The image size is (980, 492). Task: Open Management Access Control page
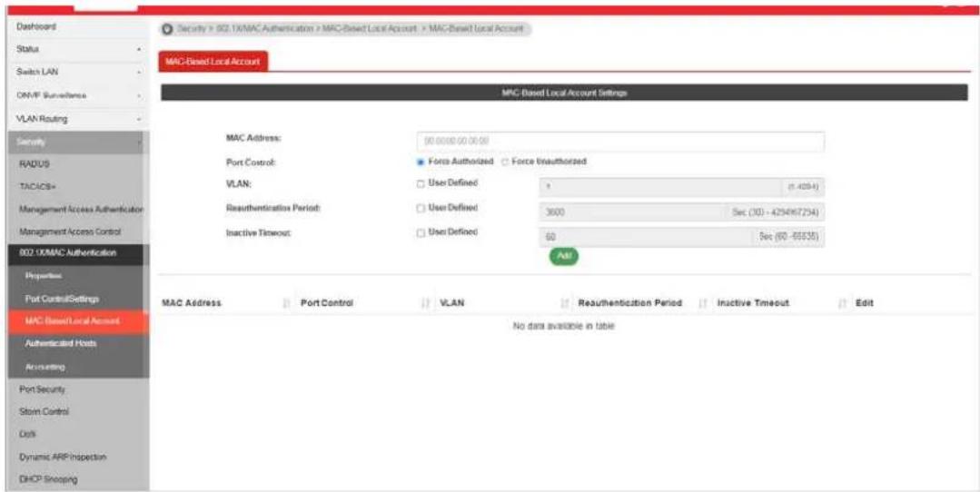78,231
